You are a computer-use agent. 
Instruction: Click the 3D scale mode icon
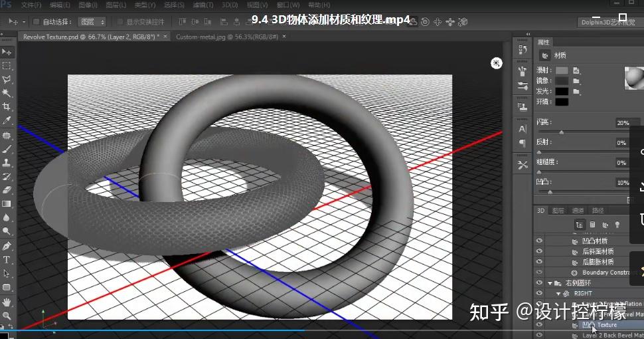463,22
